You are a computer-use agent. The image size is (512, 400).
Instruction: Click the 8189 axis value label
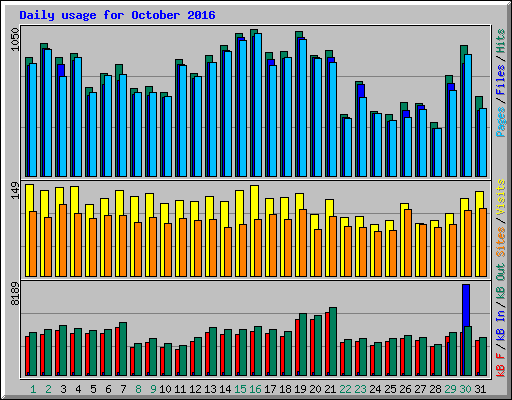pos(15,294)
